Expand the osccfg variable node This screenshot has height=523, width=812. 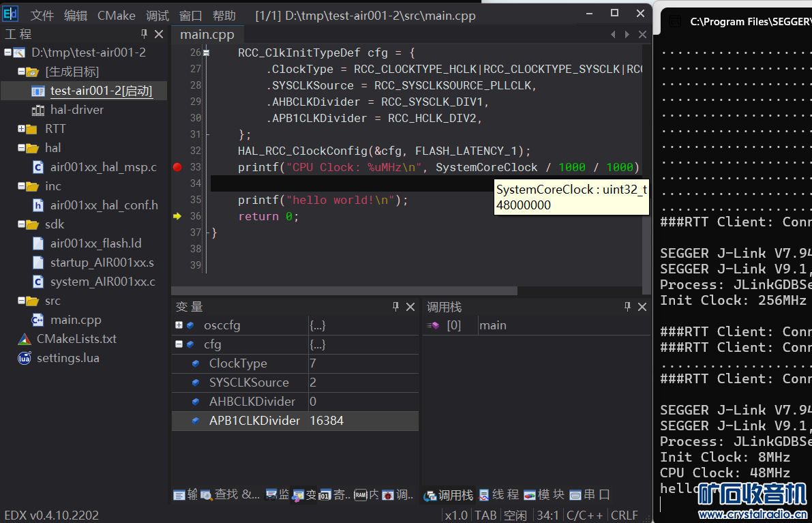pyautogui.click(x=179, y=325)
